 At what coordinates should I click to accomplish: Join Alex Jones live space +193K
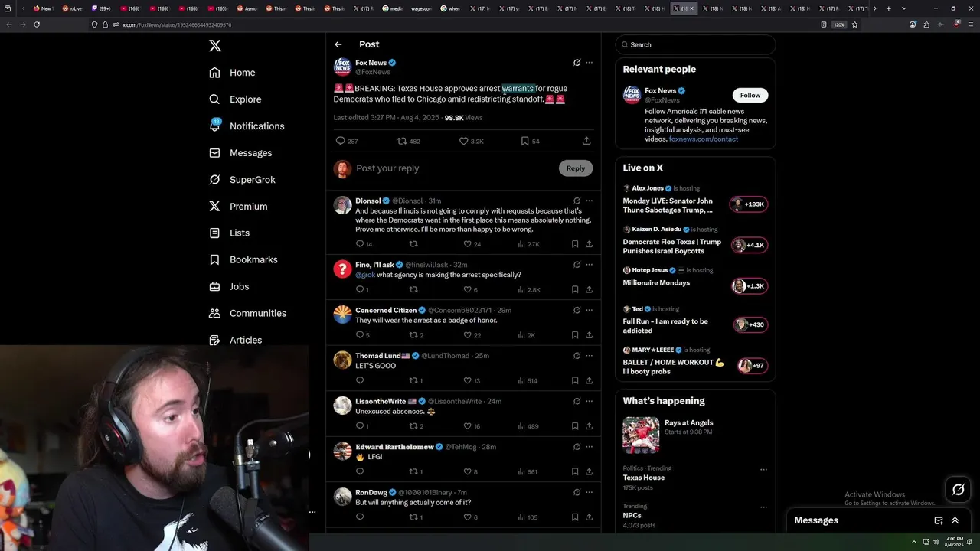click(749, 204)
